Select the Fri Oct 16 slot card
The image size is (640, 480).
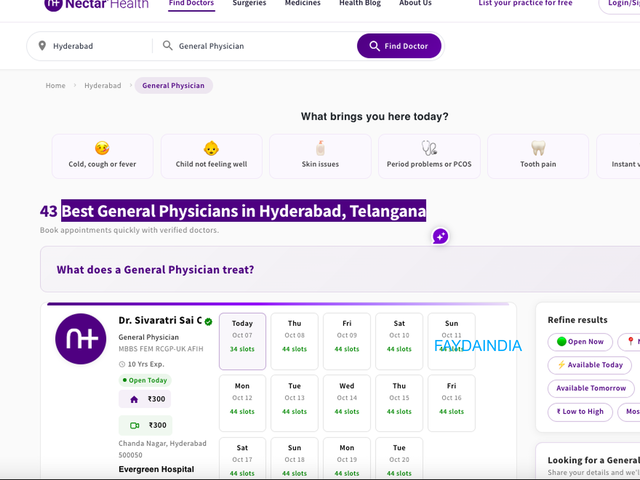tap(451, 403)
